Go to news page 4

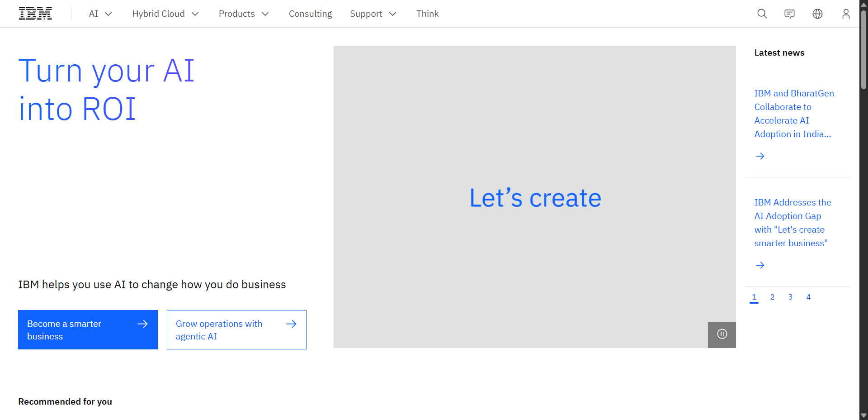(808, 297)
